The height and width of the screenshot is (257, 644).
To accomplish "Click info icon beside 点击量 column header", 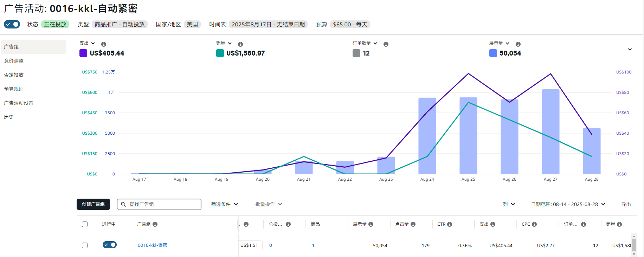I will [413, 224].
